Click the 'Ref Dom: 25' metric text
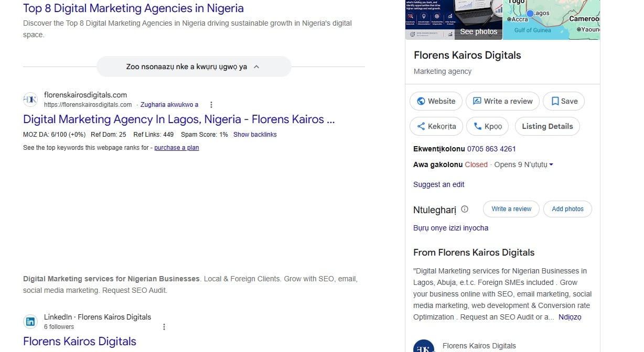This screenshot has height=352, width=644. pyautogui.click(x=109, y=135)
